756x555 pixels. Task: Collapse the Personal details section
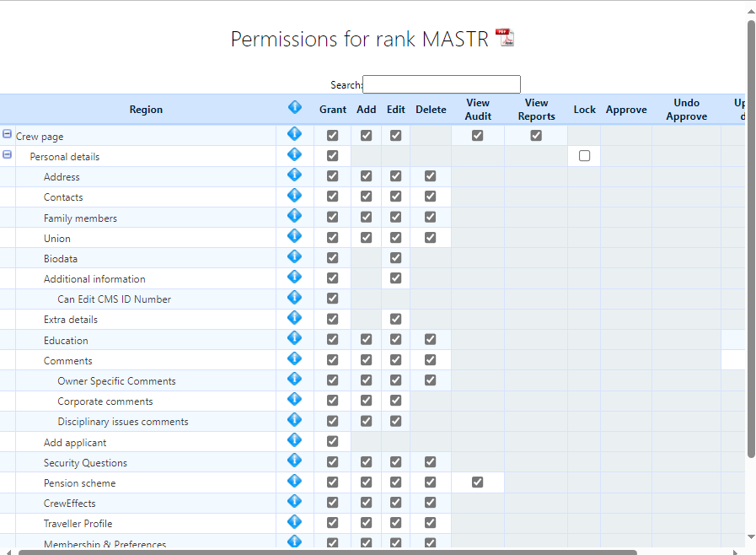coord(8,155)
